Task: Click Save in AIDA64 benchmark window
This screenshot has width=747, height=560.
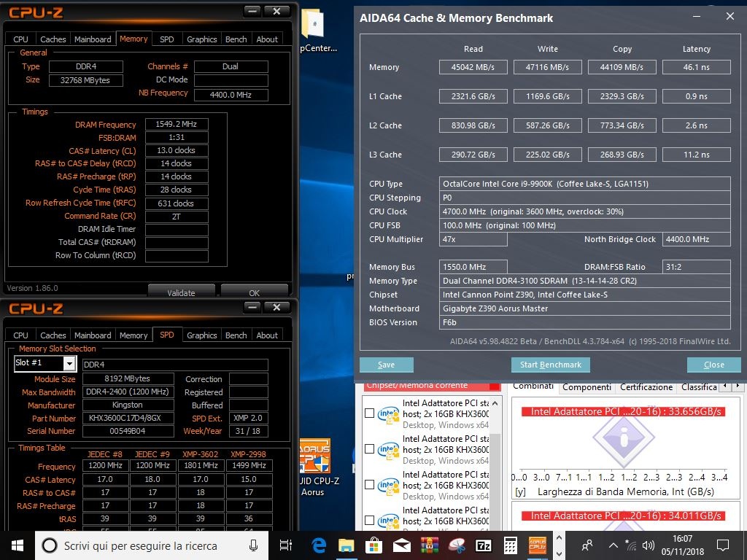Action: click(387, 365)
